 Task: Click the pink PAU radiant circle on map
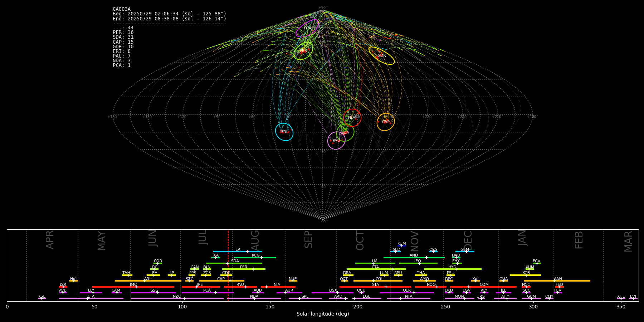pos(336,141)
